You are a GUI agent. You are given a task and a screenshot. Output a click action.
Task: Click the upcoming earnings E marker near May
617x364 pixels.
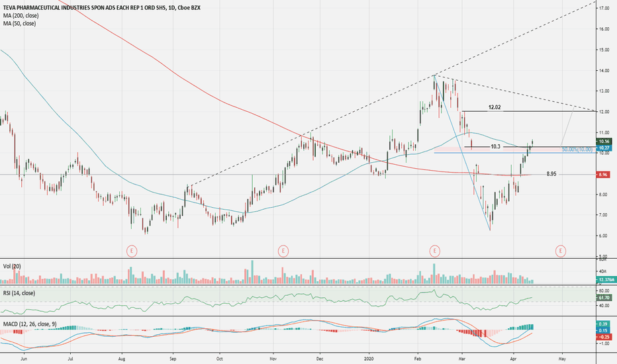tap(560, 251)
